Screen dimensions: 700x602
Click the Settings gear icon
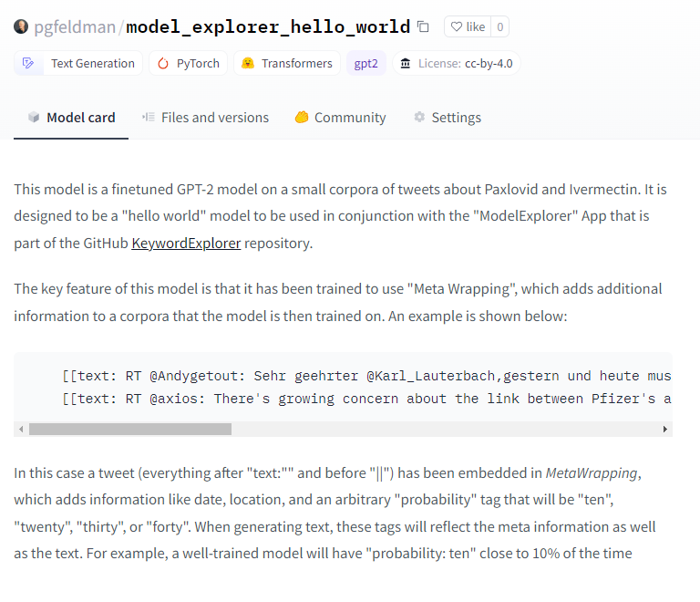click(x=419, y=117)
